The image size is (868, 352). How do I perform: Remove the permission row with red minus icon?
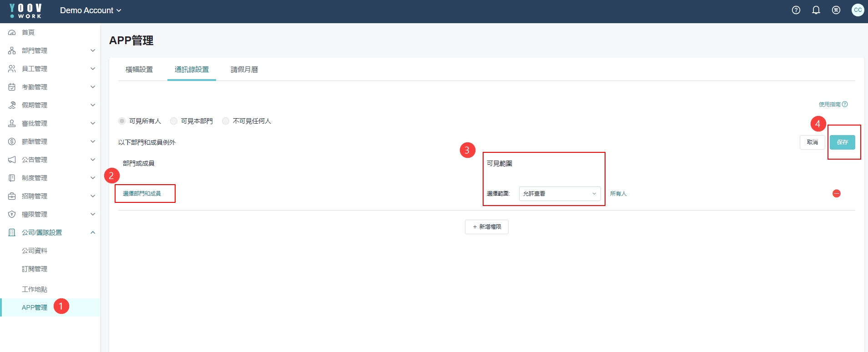(836, 194)
